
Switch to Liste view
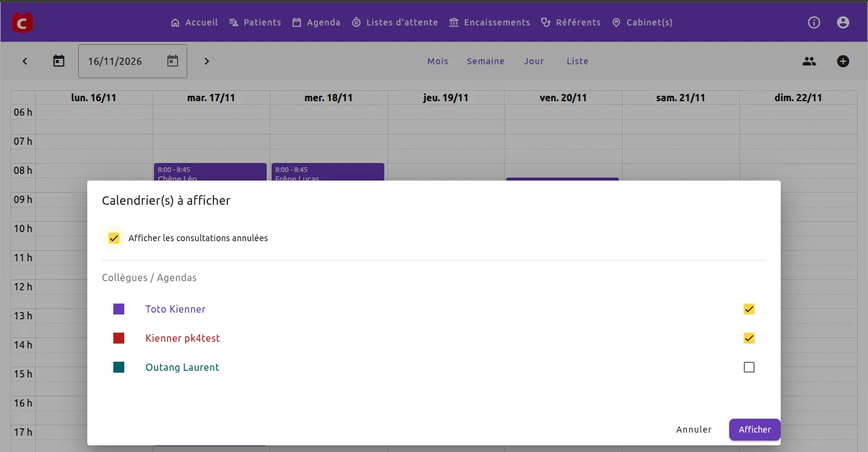[578, 61]
